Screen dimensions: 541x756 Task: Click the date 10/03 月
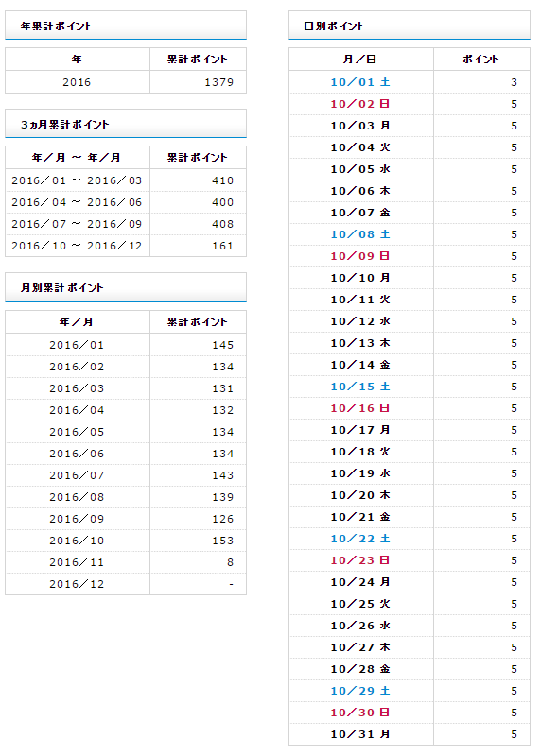[360, 126]
